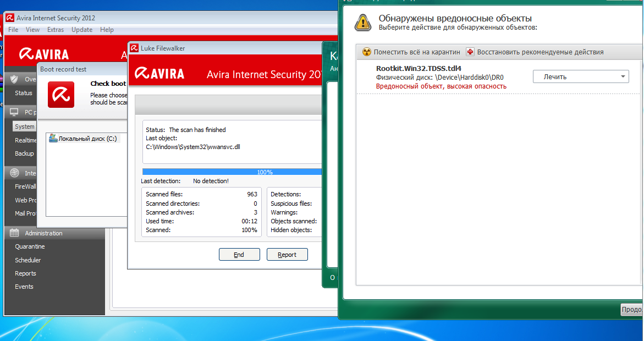Open the Help menu in Avira

point(107,30)
